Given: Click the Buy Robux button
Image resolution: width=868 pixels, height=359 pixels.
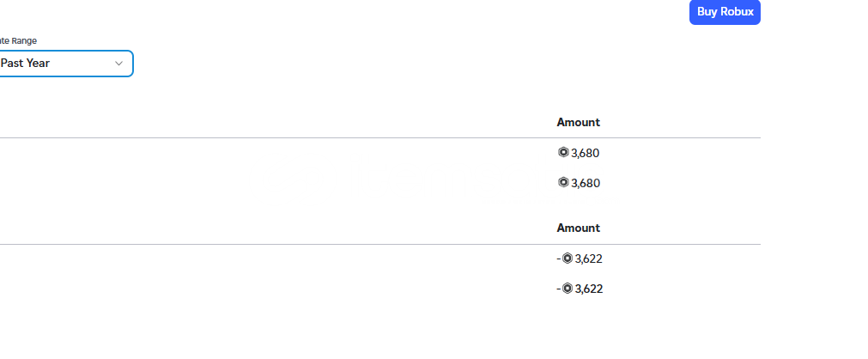Looking at the screenshot, I should pos(725,12).
